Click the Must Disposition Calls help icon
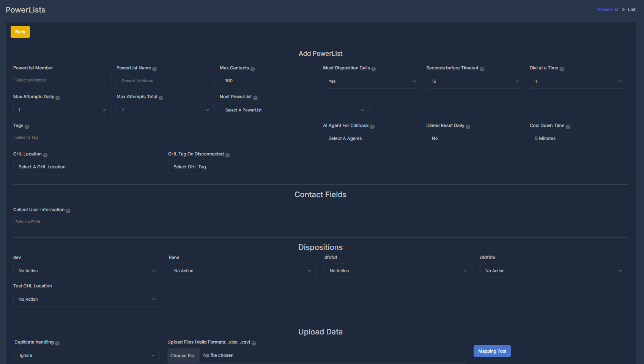The height and width of the screenshot is (364, 644). coord(373,68)
